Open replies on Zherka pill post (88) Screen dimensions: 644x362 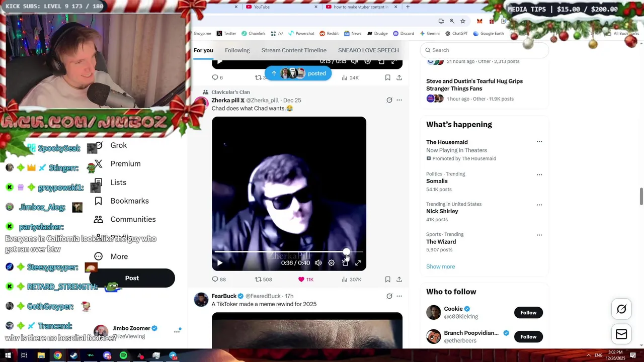coord(219,279)
